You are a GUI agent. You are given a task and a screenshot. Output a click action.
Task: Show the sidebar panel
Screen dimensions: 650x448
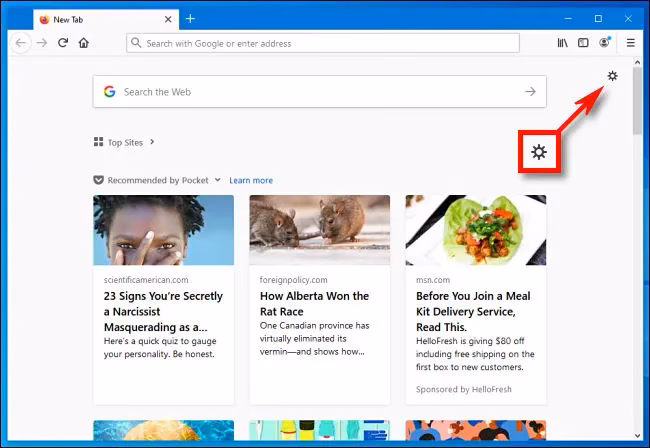tap(583, 43)
